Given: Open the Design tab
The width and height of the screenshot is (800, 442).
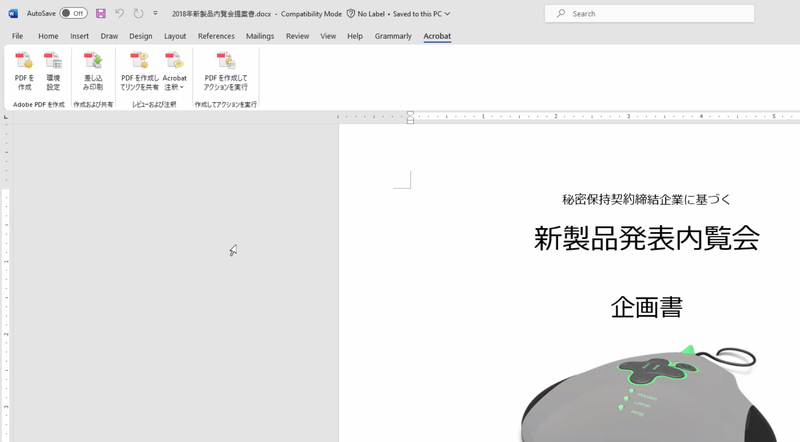Looking at the screenshot, I should [x=141, y=36].
